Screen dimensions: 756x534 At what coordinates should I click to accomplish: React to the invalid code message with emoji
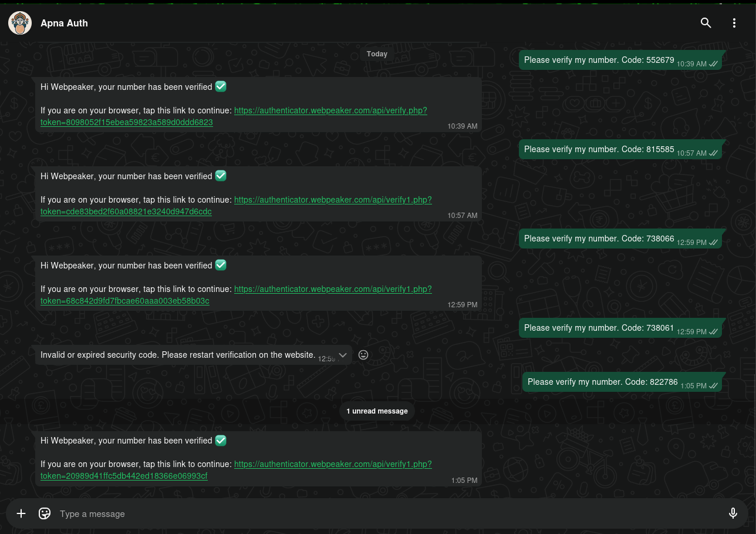(x=363, y=355)
